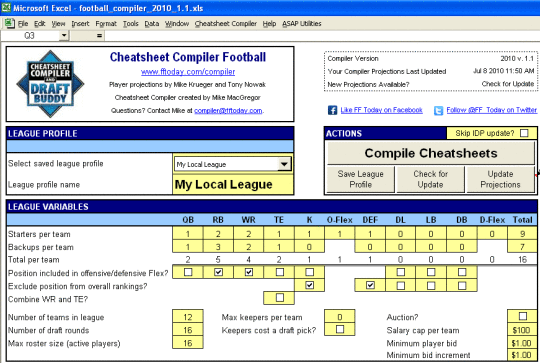Image resolution: width=540 pixels, height=363 pixels.
Task: Toggle the Skip IDP update checkbox
Action: (x=524, y=133)
